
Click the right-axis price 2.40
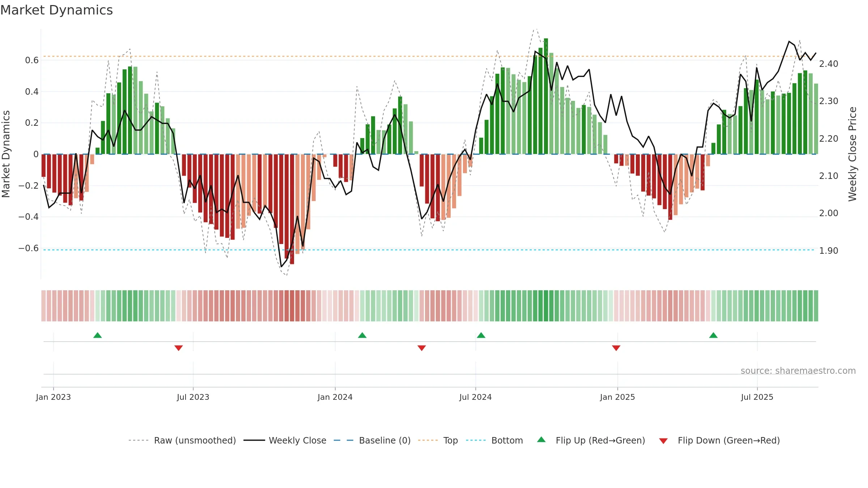pos(829,64)
